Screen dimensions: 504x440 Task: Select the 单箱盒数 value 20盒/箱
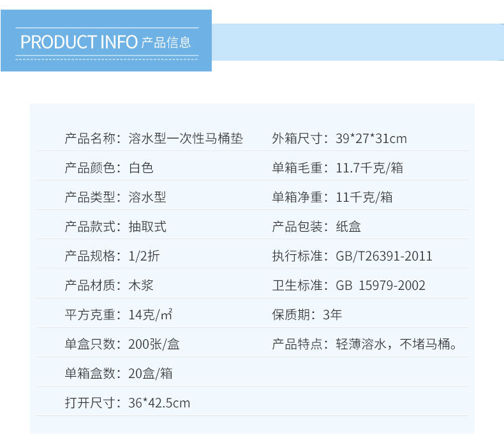coord(151,374)
